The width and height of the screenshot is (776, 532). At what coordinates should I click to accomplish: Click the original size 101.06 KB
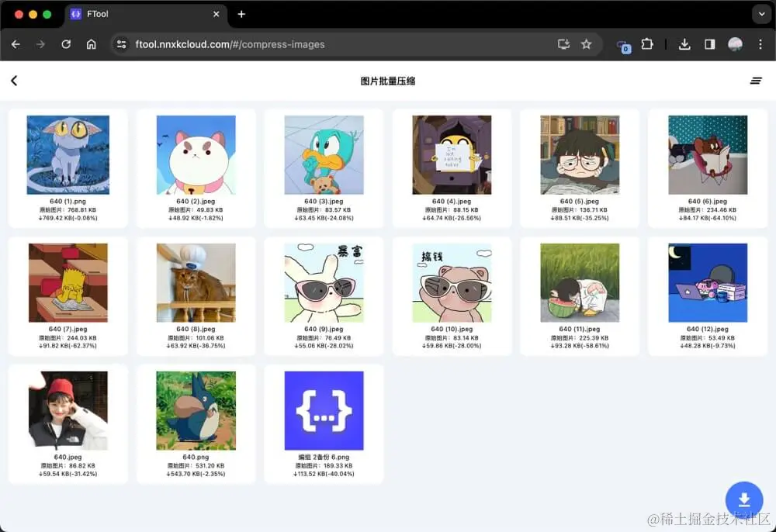[x=210, y=338]
